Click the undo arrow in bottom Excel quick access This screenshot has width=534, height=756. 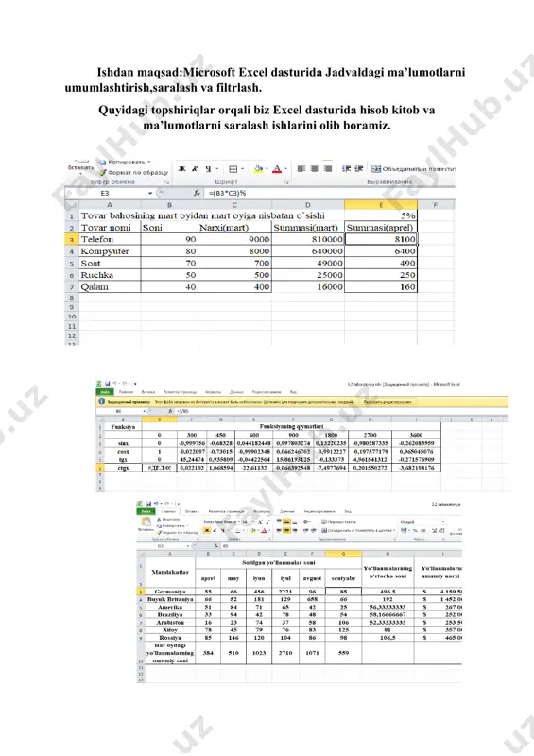156,504
